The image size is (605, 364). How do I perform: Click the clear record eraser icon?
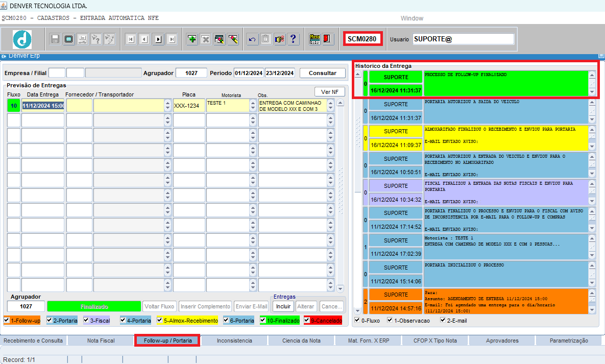(219, 39)
